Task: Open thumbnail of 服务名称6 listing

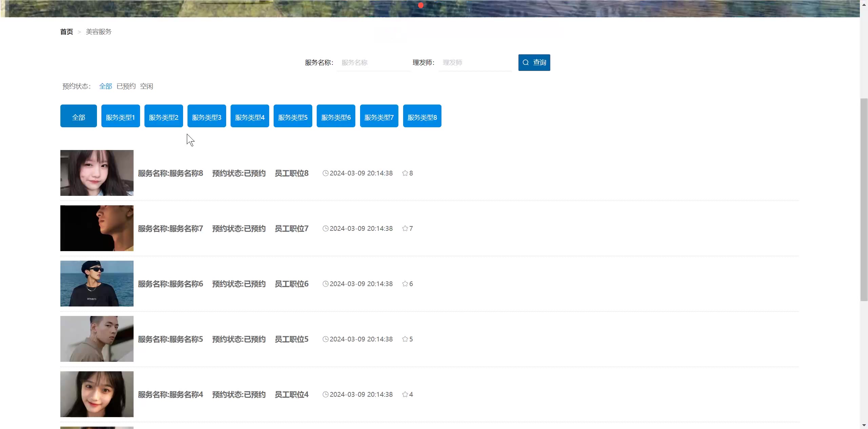Action: (97, 283)
